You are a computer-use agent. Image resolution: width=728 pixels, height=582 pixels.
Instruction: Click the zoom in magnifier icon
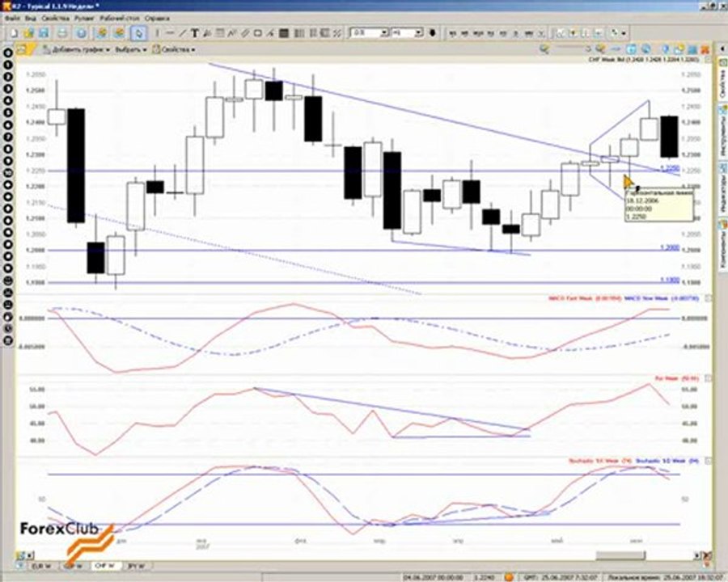tap(601, 48)
